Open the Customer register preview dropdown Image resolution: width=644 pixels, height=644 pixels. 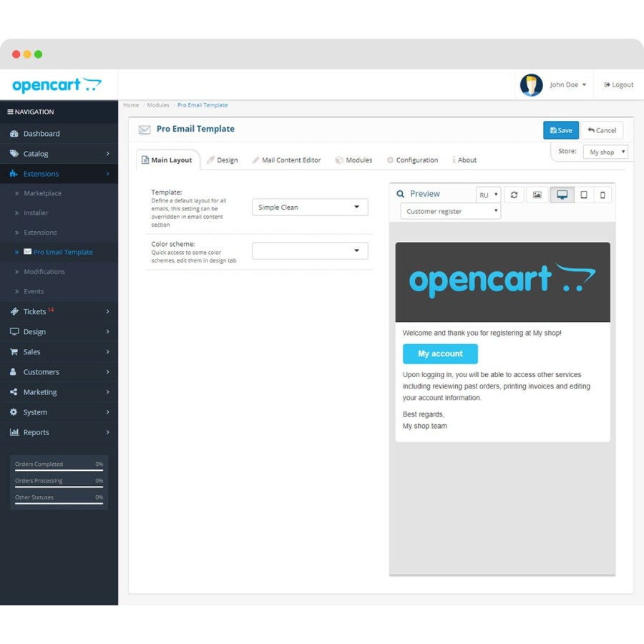click(x=450, y=211)
